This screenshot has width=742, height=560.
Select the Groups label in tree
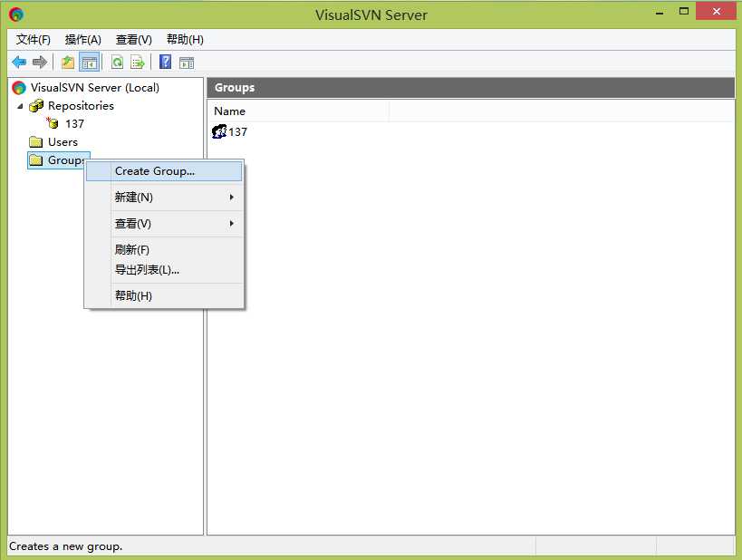(x=66, y=160)
